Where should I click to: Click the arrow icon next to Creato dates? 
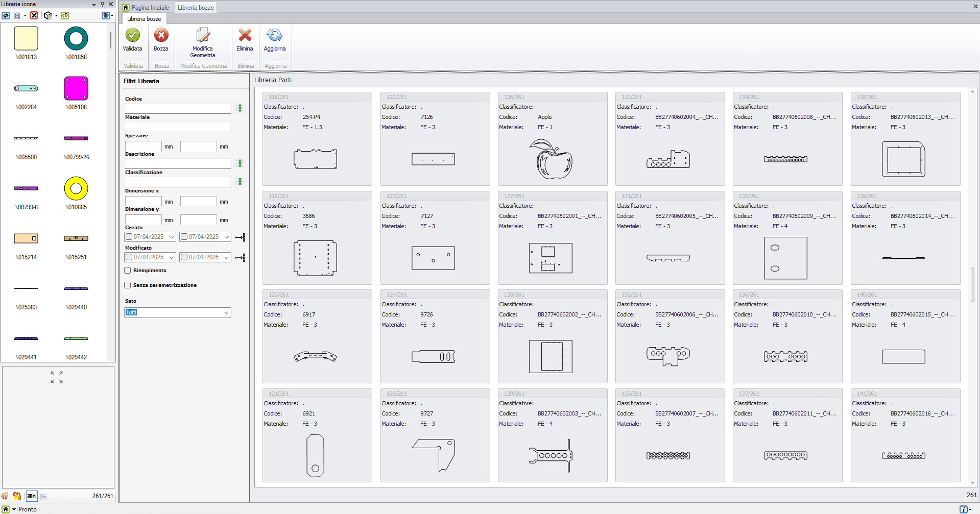[x=240, y=237]
